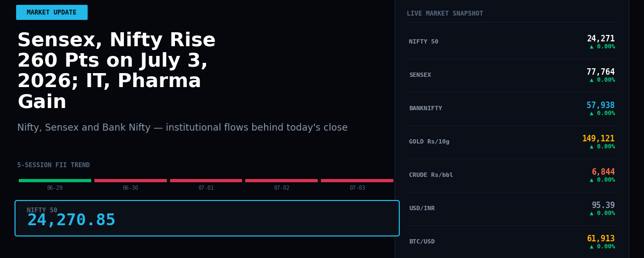Screen dimensions: 644x258
Task: Open the USD/INR snapshot row
Action: point(512,209)
